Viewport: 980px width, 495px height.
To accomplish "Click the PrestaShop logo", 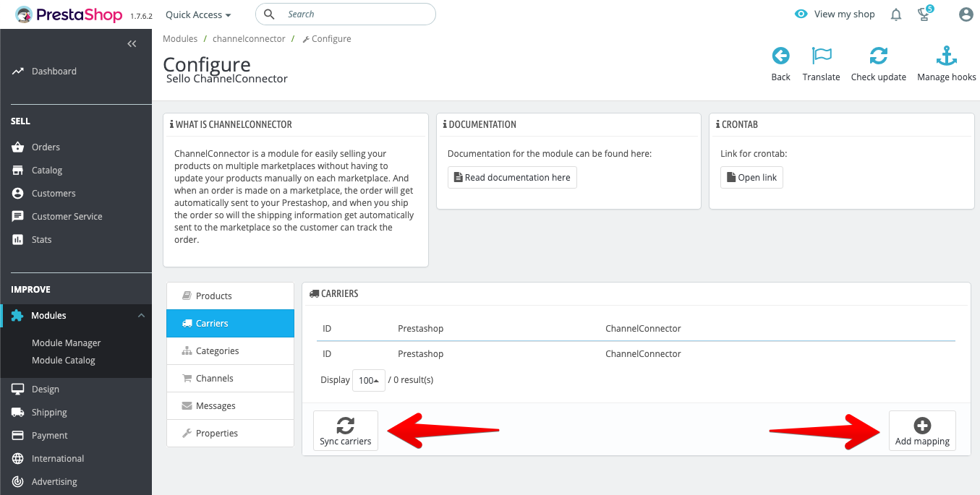I will [69, 14].
